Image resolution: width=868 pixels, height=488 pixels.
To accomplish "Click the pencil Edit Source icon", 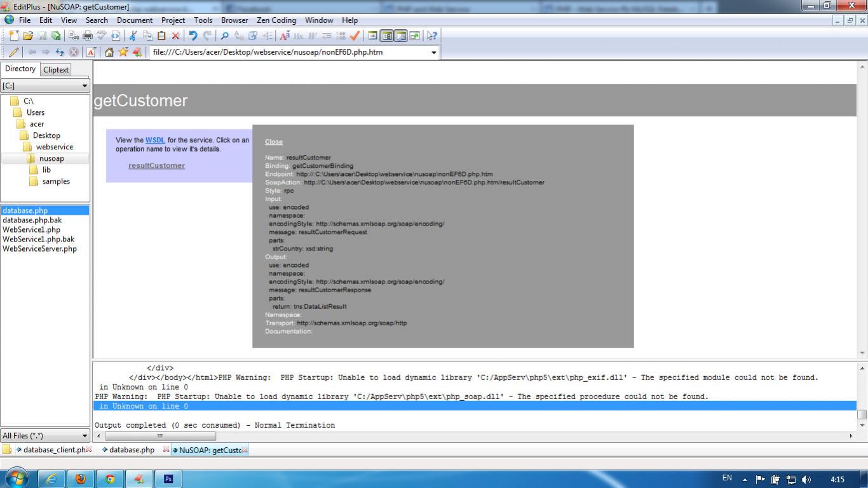I will pyautogui.click(x=13, y=52).
